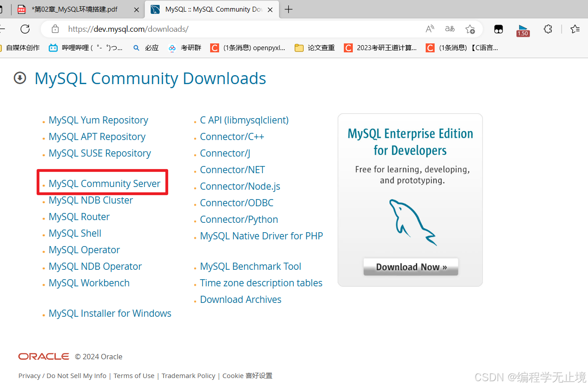This screenshot has height=387, width=588.
Task: Open the 论文查重 bookmark folder
Action: tap(315, 48)
